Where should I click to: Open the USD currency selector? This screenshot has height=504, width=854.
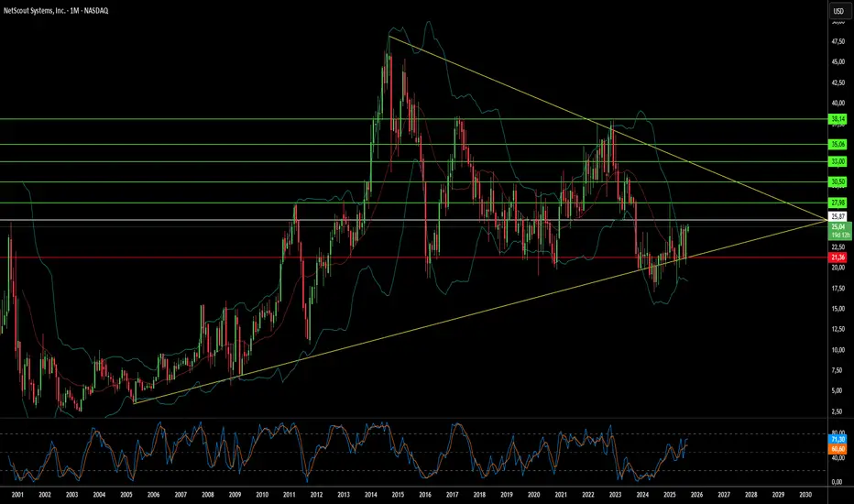(x=838, y=10)
